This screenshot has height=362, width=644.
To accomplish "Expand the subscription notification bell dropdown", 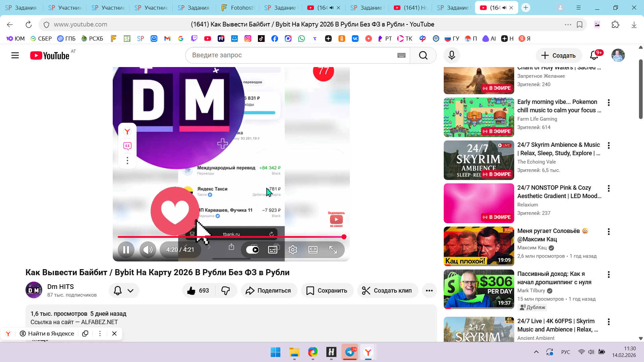I will point(124,291).
